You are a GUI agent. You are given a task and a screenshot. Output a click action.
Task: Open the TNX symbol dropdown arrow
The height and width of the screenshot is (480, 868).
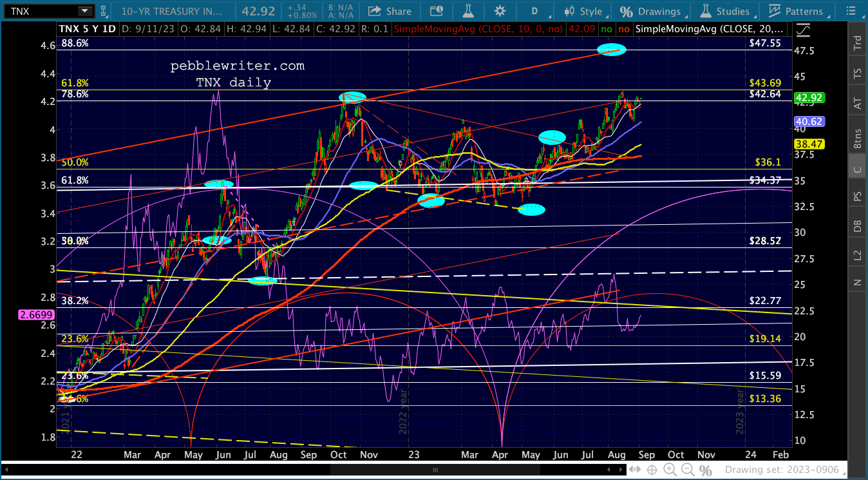[x=84, y=11]
